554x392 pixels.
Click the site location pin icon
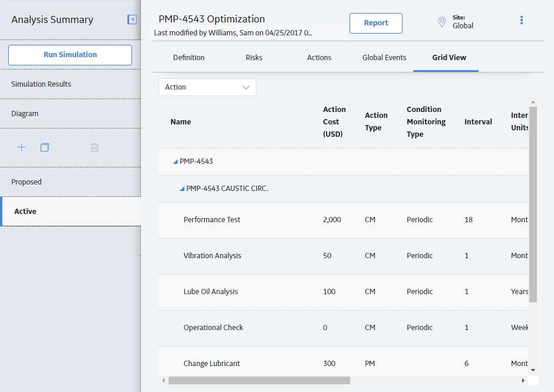tap(441, 22)
